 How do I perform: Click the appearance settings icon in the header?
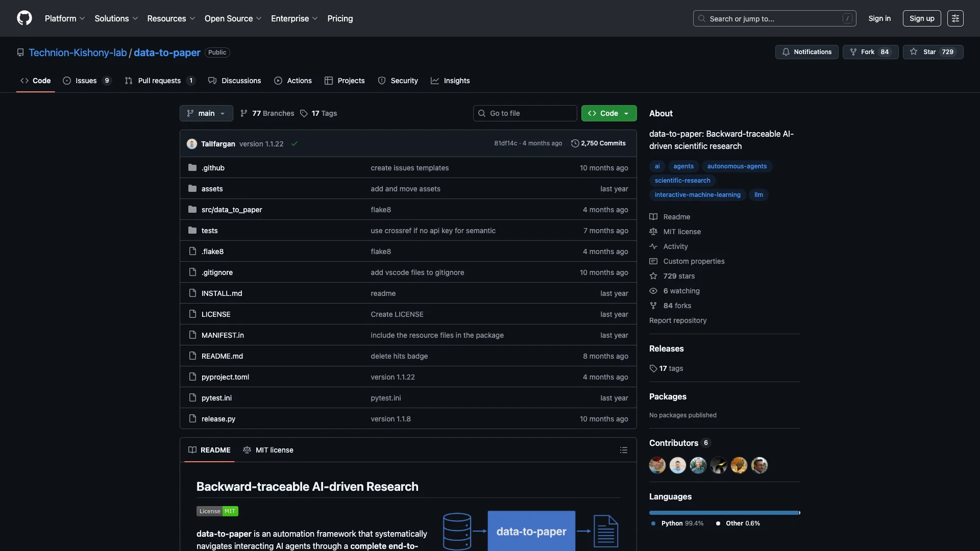coord(955,18)
